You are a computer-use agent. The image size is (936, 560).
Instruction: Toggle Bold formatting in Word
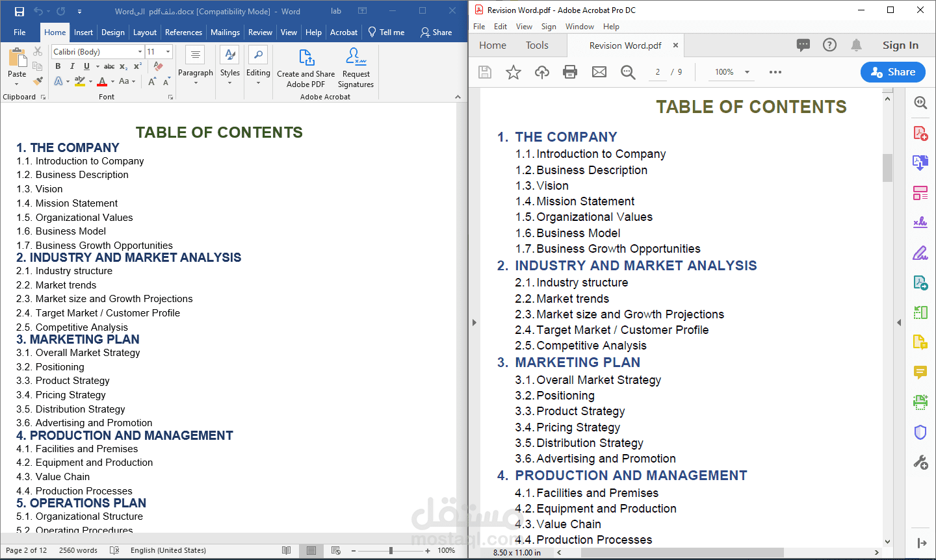(x=58, y=66)
